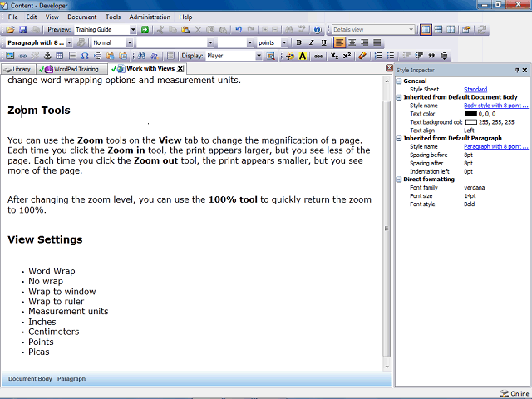
Task: Insert an image using the picture icon
Action: (10, 56)
